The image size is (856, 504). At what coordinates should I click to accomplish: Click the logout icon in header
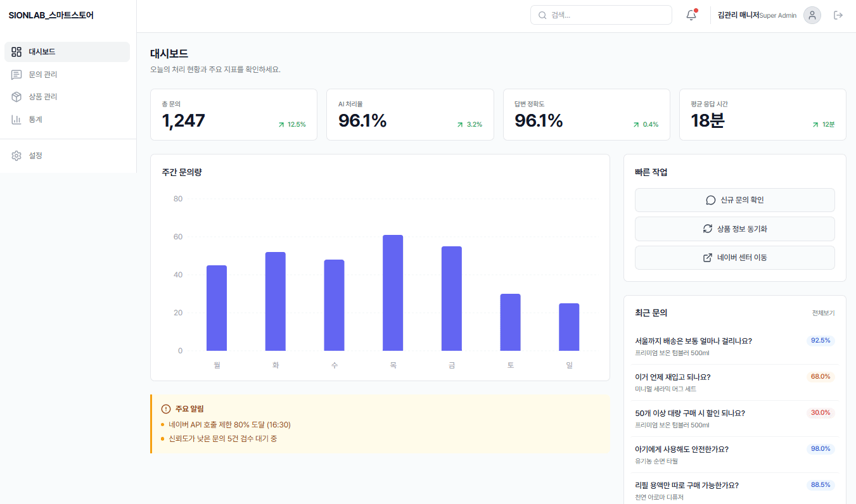point(838,15)
